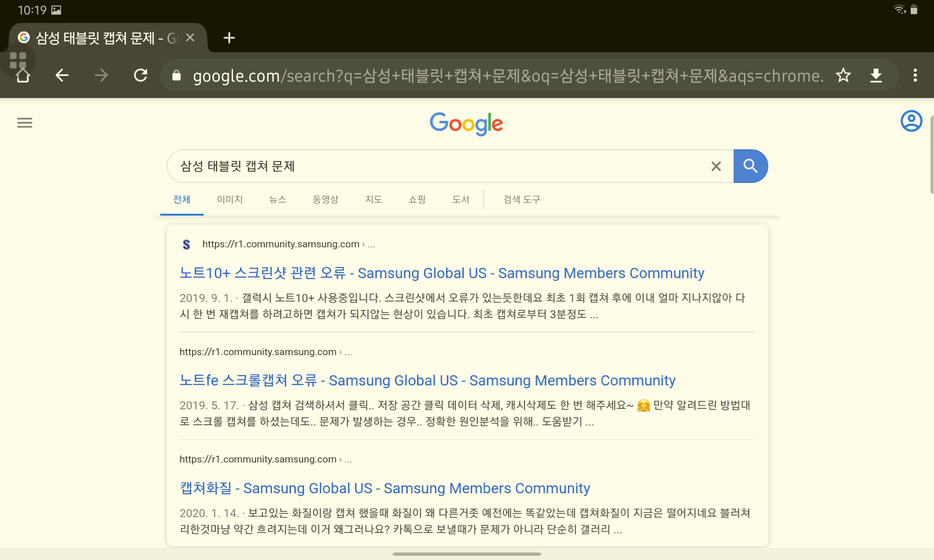Switch to the 이미지 results tab
934x560 pixels.
point(229,200)
